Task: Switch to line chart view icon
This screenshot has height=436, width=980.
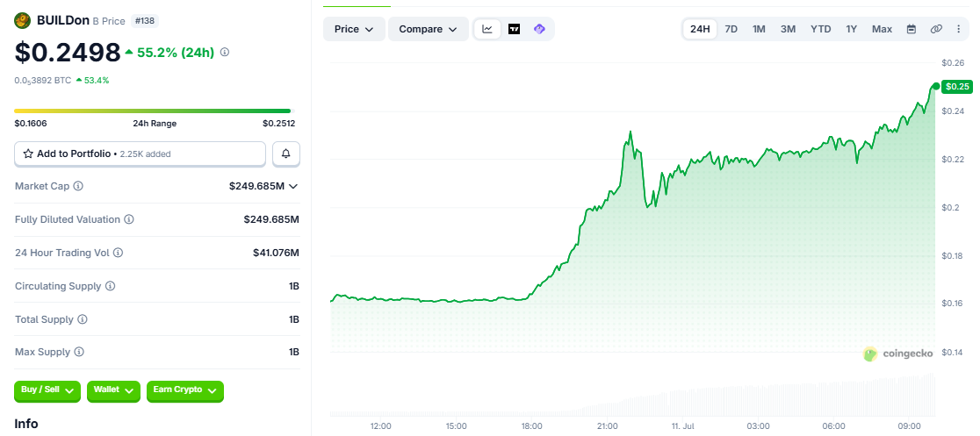Action: point(487,29)
